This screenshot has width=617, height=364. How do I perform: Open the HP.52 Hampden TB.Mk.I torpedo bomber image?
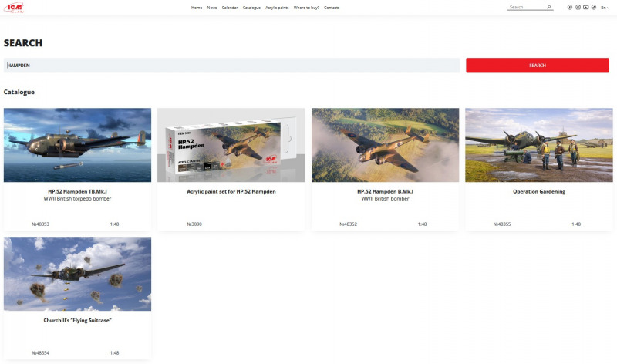tap(78, 145)
